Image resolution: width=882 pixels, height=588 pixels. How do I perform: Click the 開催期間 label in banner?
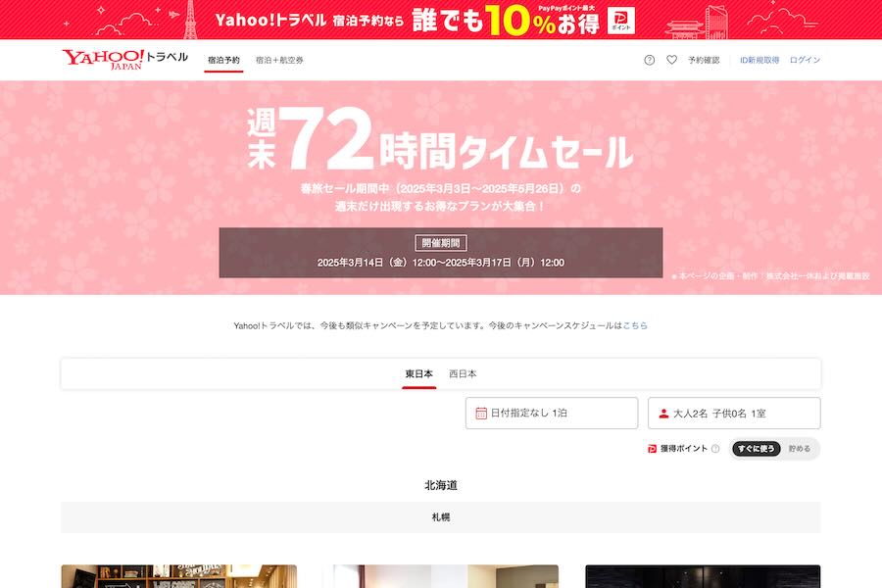coord(441,243)
